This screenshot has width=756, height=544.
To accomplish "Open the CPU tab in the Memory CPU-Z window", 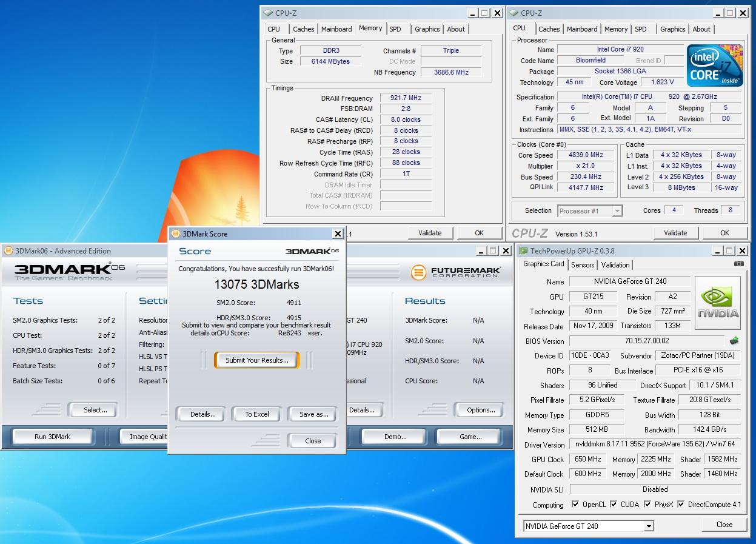I will (x=274, y=29).
